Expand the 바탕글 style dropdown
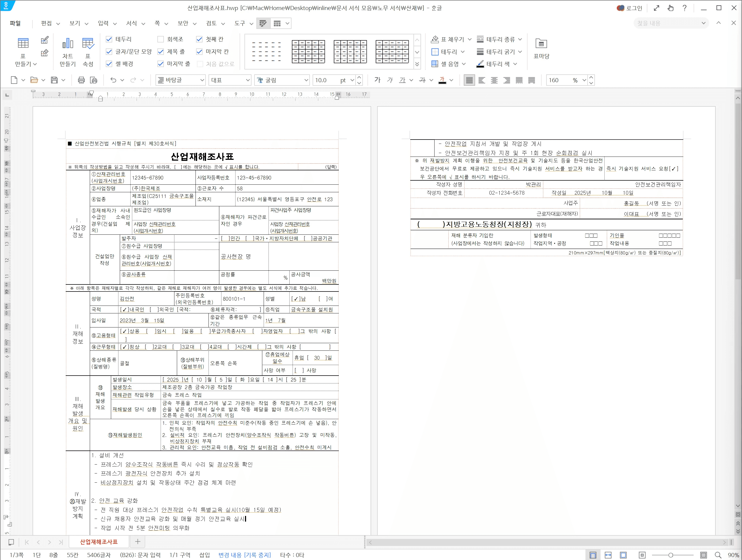 point(202,80)
